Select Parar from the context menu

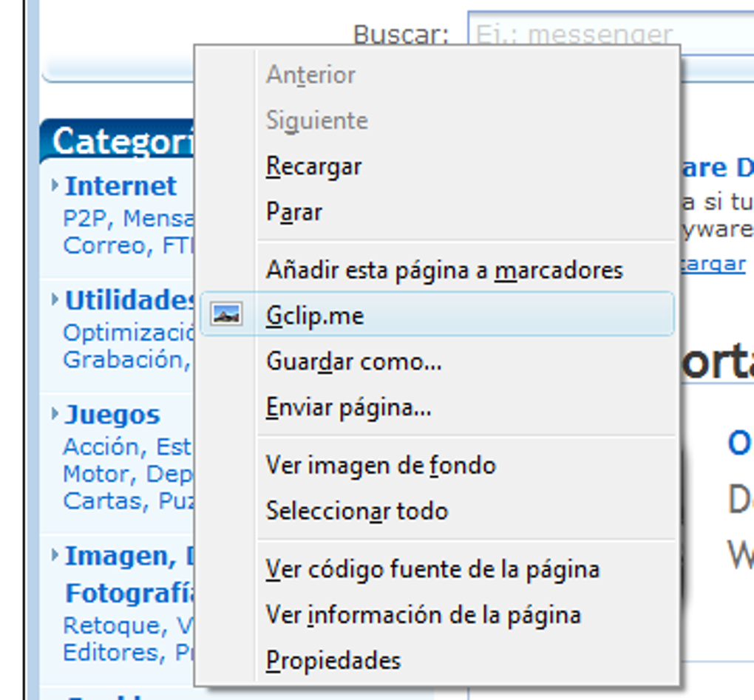click(x=293, y=212)
